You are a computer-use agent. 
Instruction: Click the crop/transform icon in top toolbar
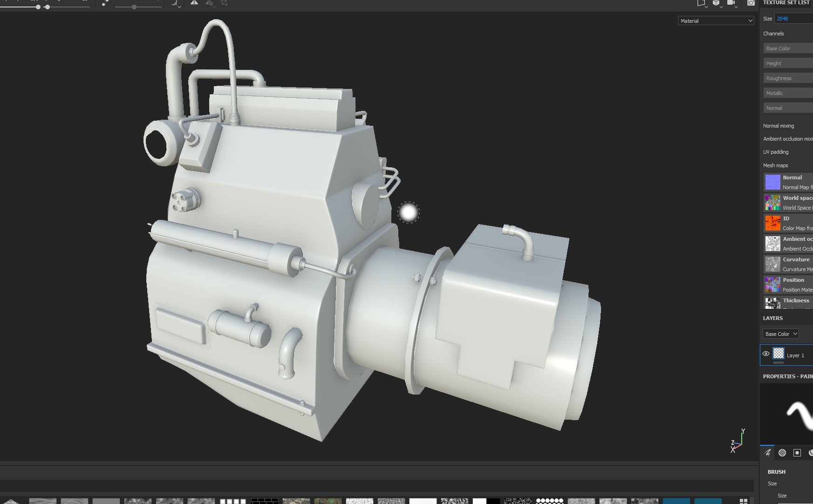click(224, 3)
